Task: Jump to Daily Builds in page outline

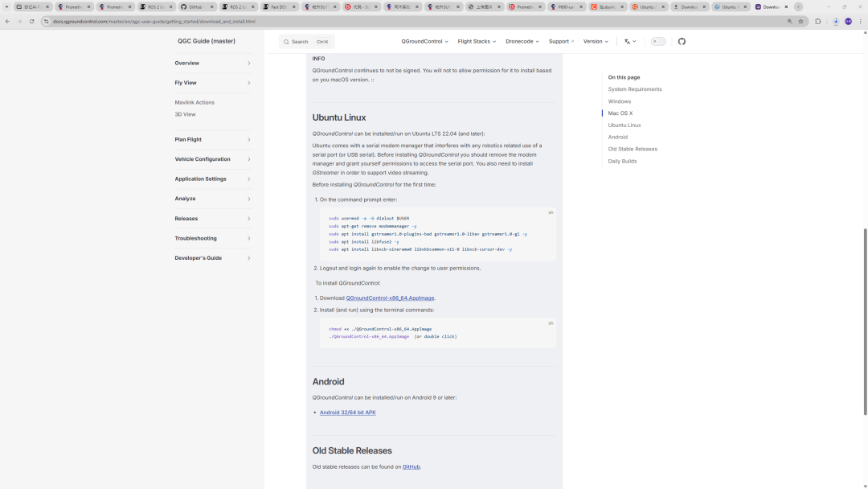Action: 622,161
